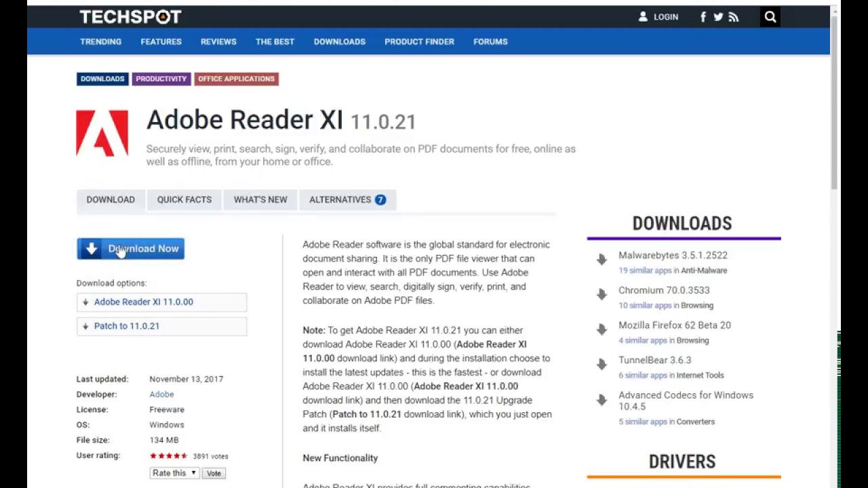
Task: Click download arrow next to Chromium
Action: click(601, 295)
